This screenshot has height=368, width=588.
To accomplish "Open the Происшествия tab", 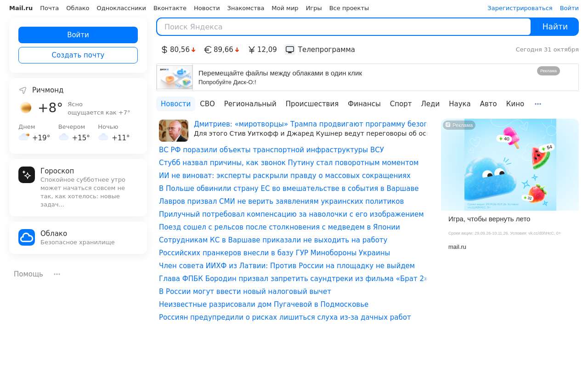I will [312, 104].
